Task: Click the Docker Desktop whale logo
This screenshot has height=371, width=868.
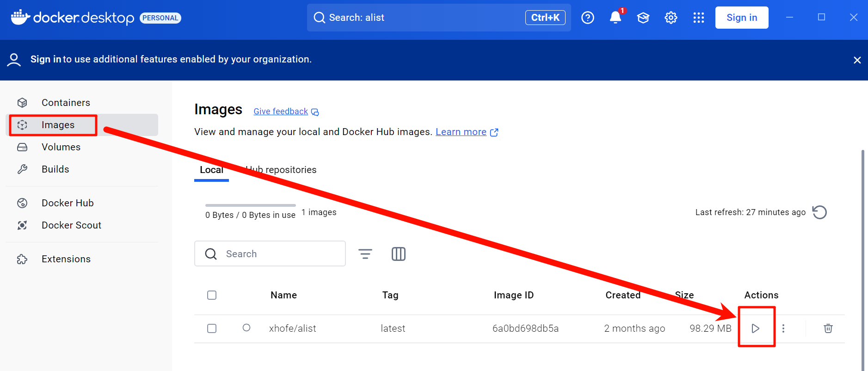Action: click(x=20, y=17)
